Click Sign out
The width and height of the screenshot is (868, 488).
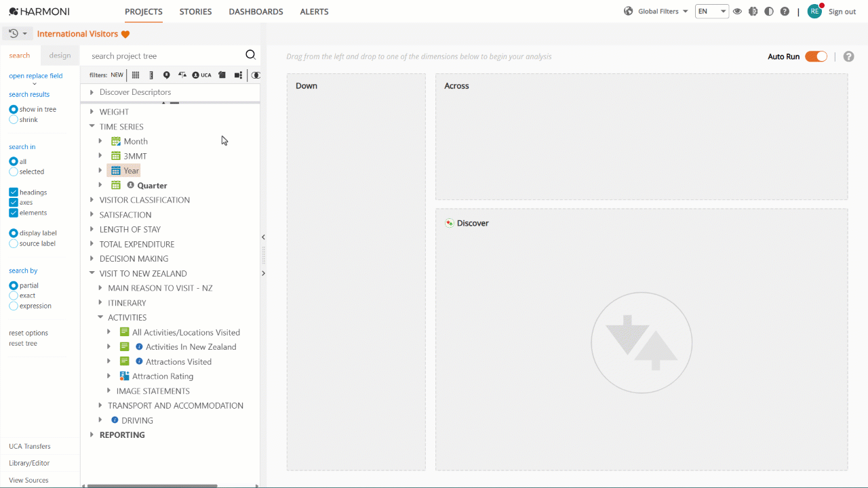842,12
